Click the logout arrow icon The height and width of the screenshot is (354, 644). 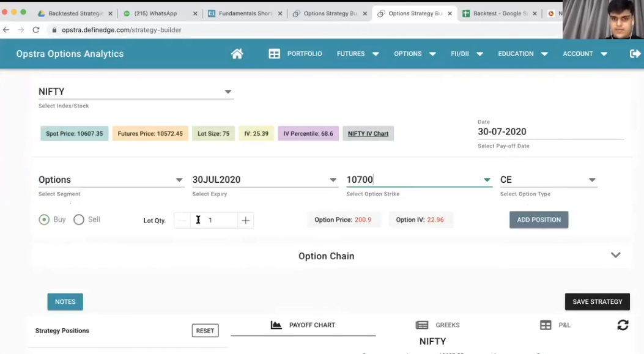[635, 54]
